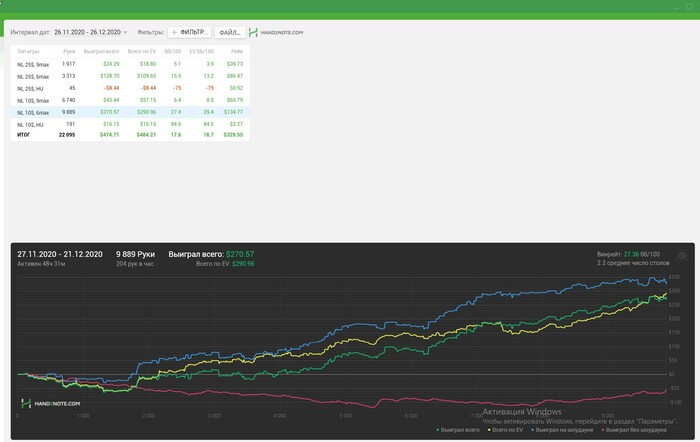Select the highlighted 'NL 10$, 6max' row
The width and height of the screenshot is (700, 442).
click(130, 113)
